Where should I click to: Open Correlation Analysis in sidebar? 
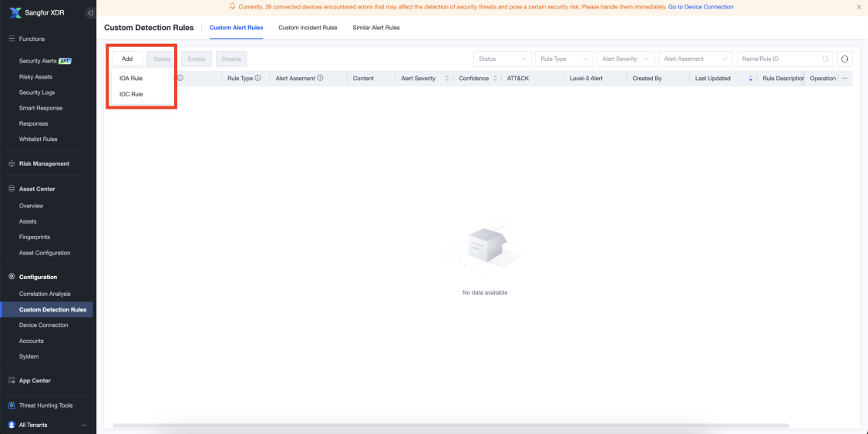tap(45, 294)
